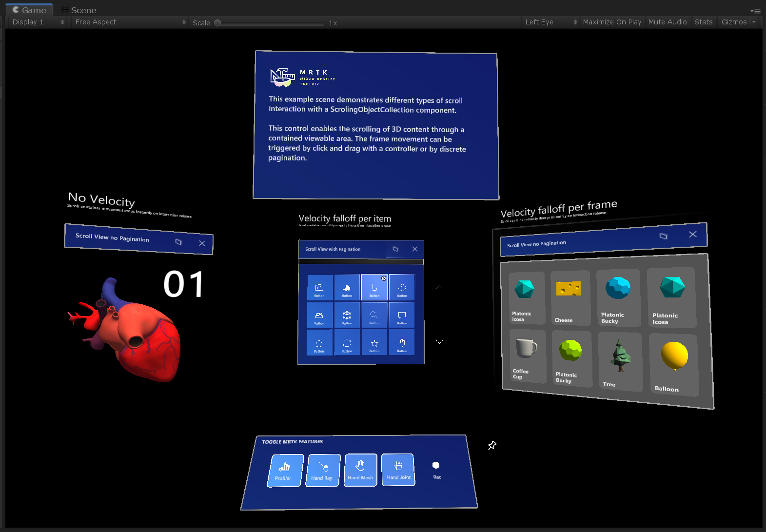Close the falloff per frame scroll panel
The width and height of the screenshot is (766, 532).
pyautogui.click(x=693, y=234)
